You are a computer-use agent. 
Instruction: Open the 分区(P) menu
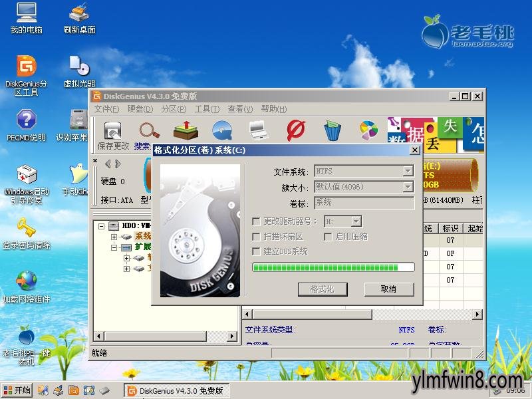point(174,109)
